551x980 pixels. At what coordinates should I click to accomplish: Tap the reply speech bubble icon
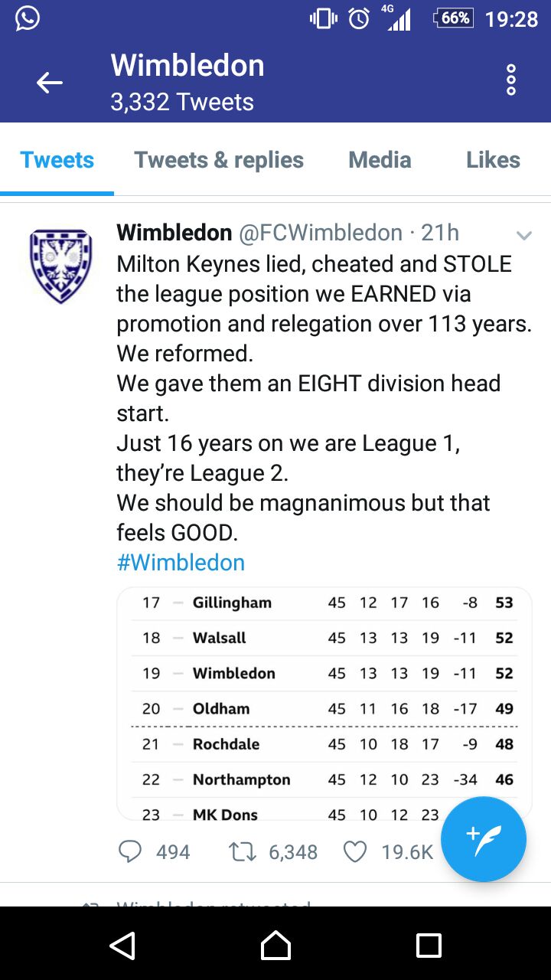click(130, 851)
